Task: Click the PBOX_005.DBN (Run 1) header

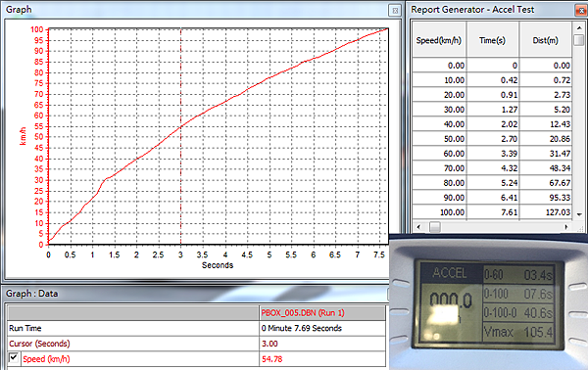Action: pos(322,312)
